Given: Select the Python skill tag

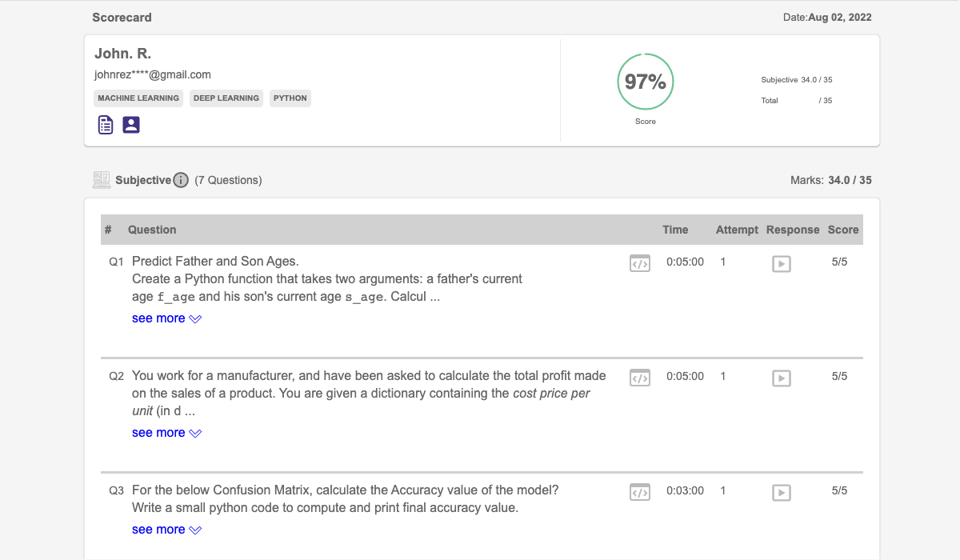Looking at the screenshot, I should (290, 98).
